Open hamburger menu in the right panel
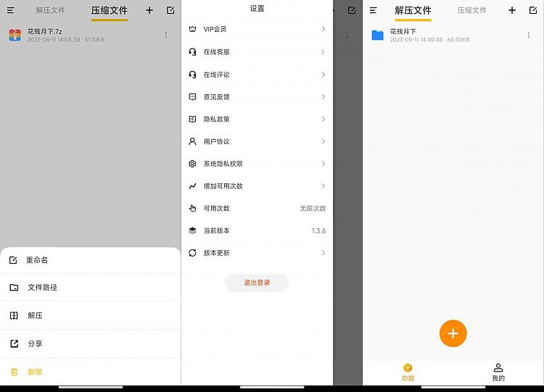Viewport: 544px width, 392px height. pos(373,10)
